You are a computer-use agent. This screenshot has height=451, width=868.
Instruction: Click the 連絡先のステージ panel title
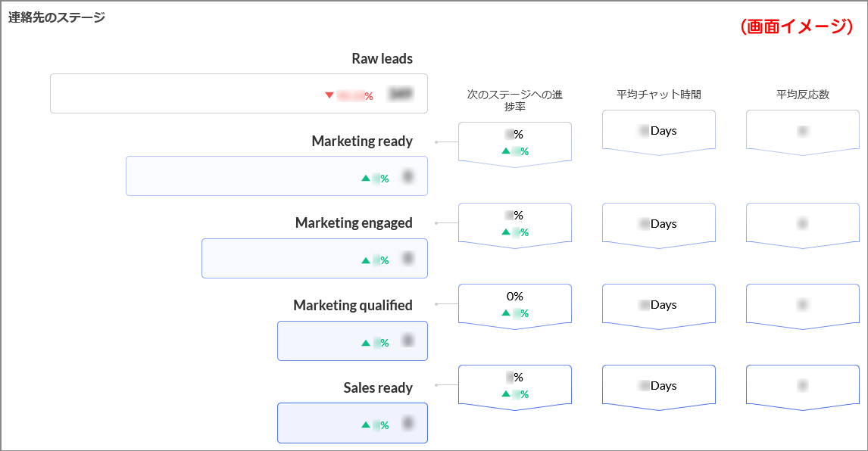click(x=57, y=18)
